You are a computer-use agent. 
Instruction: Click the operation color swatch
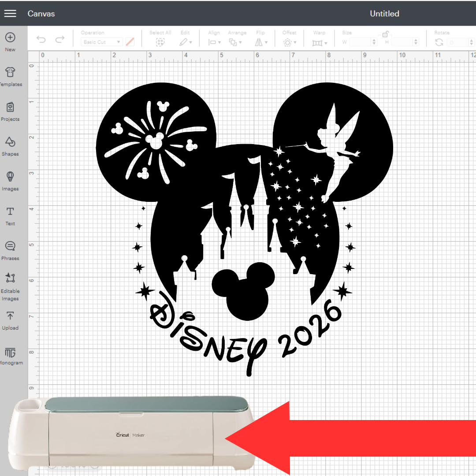point(130,42)
